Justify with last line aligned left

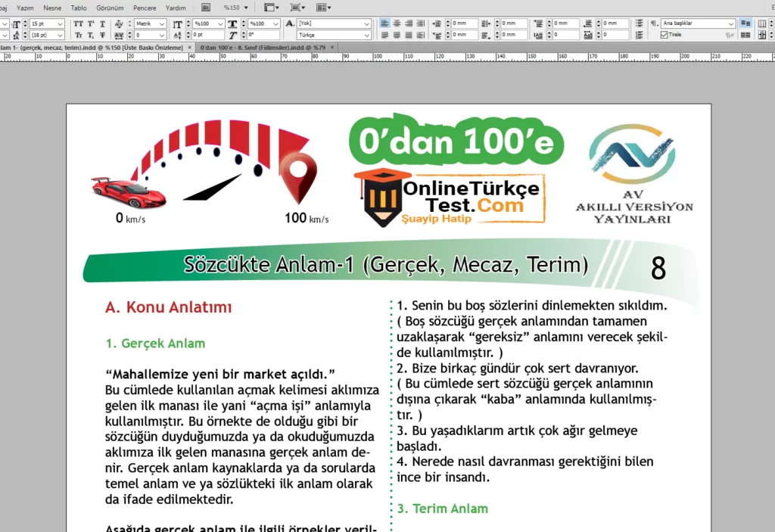384,35
